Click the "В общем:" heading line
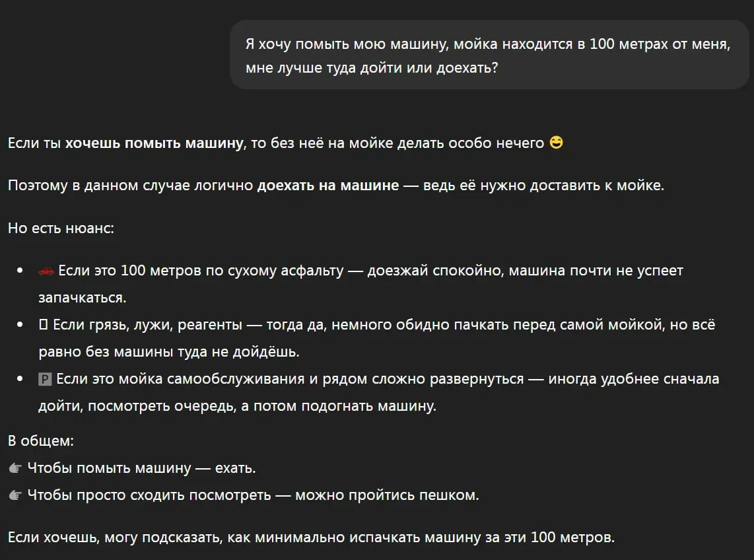The height and width of the screenshot is (560, 754). point(41,441)
